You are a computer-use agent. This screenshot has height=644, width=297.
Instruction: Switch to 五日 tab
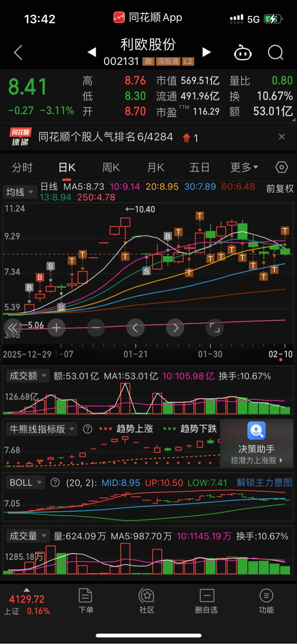200,168
